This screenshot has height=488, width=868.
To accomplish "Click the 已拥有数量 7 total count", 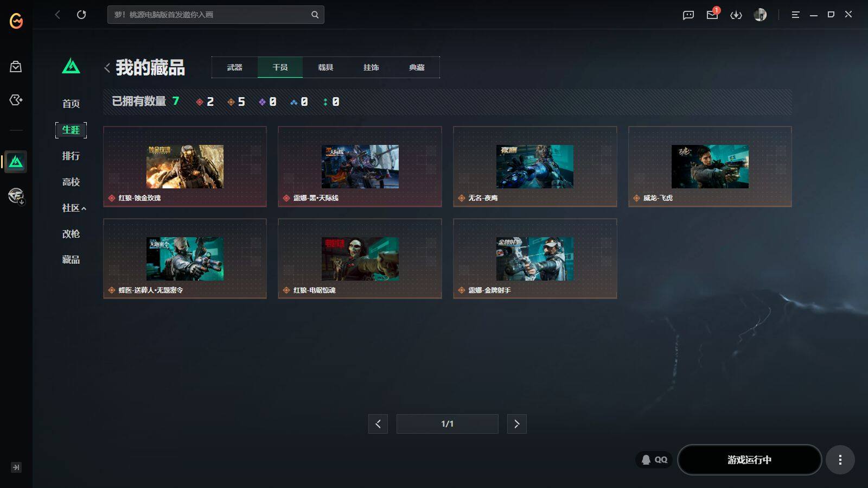I will (x=145, y=102).
